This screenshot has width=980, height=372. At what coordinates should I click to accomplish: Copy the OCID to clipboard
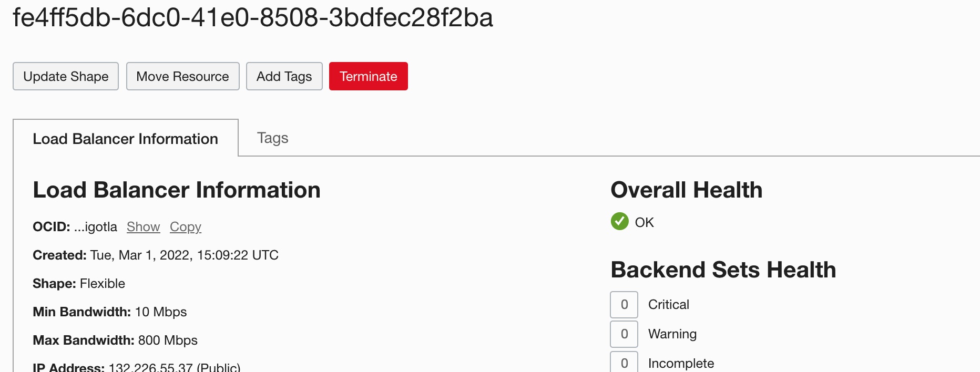click(185, 226)
